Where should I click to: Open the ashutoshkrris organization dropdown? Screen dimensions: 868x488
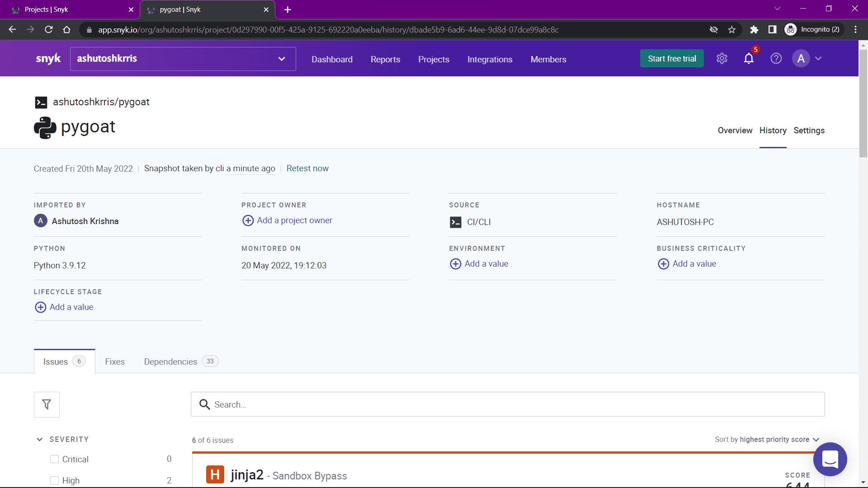pyautogui.click(x=183, y=59)
